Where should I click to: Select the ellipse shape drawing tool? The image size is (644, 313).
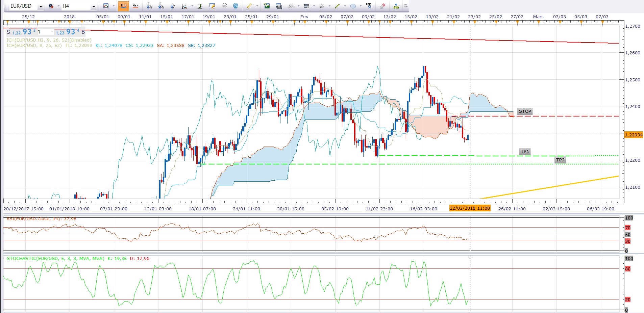pyautogui.click(x=353, y=6)
